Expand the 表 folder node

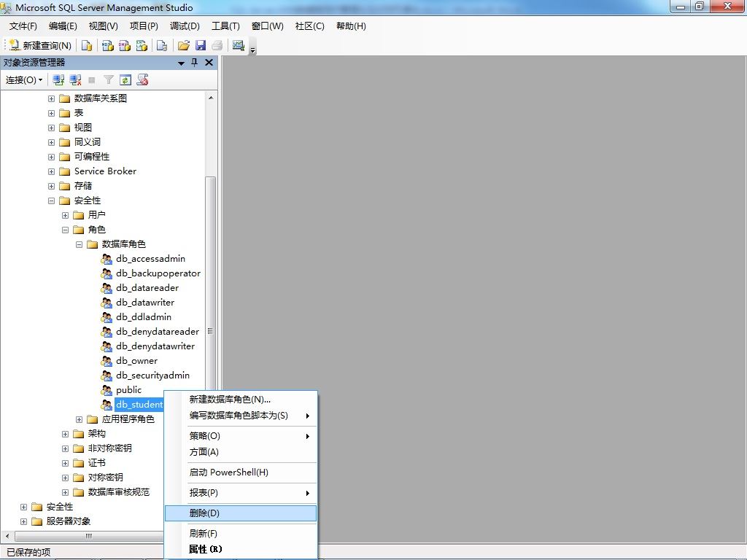pyautogui.click(x=52, y=113)
